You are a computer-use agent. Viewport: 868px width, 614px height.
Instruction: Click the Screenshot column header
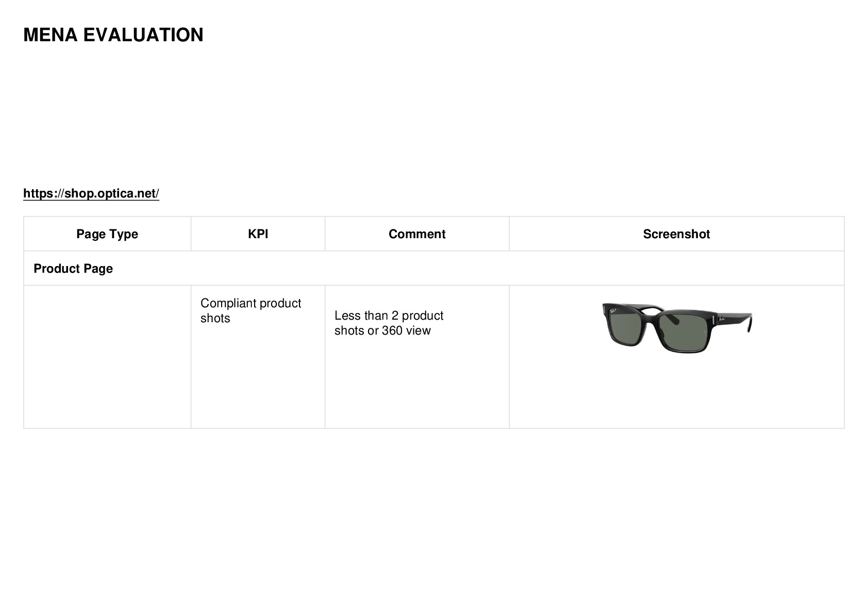tap(676, 234)
